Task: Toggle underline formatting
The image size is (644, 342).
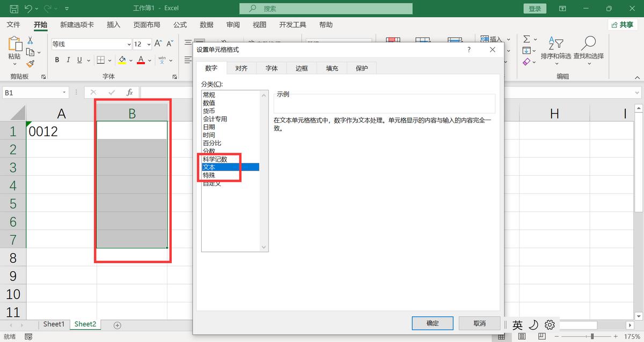Action: click(78, 60)
